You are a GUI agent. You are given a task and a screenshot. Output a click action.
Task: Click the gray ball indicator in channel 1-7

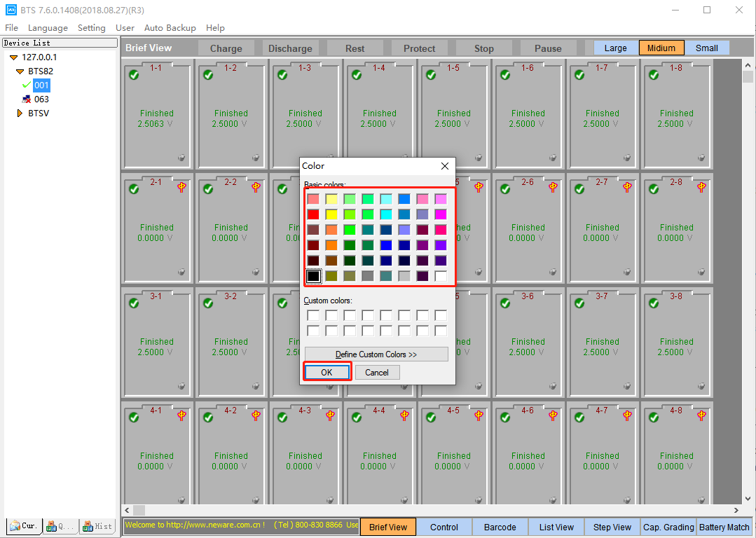pos(627,158)
